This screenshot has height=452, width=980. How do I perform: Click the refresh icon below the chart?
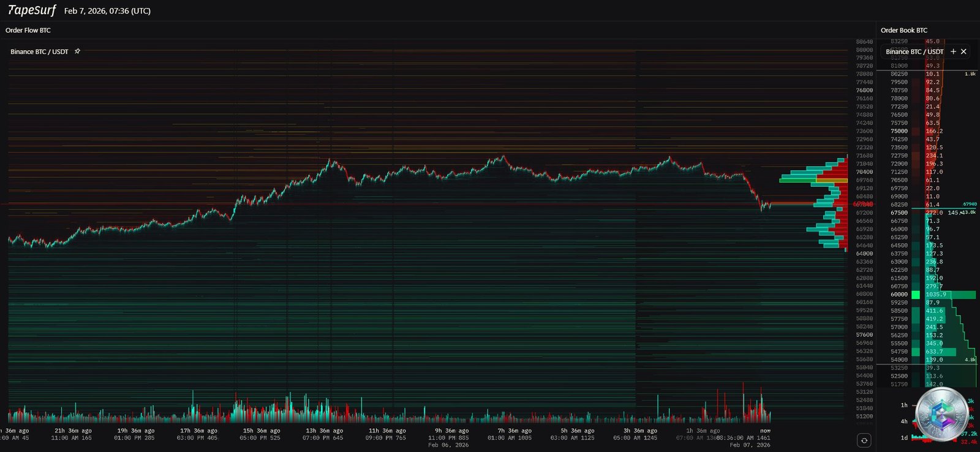[864, 440]
